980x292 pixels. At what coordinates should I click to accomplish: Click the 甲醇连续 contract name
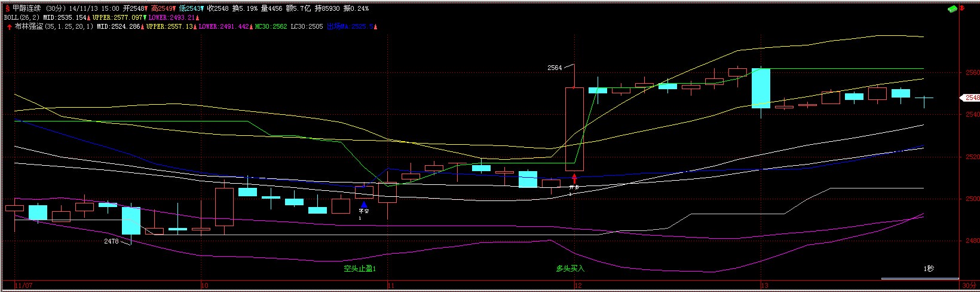27,9
